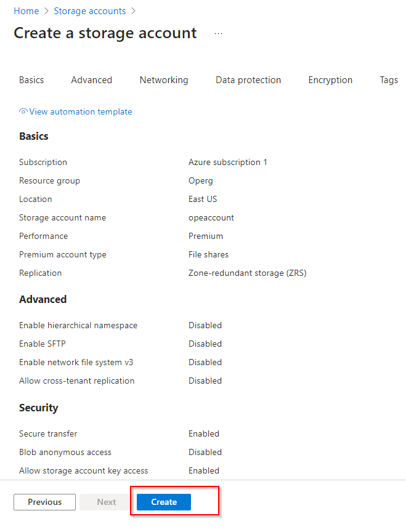Screen dimensions: 406x532
Task: Open Storage accounts breadcrumb link
Action: click(x=89, y=11)
